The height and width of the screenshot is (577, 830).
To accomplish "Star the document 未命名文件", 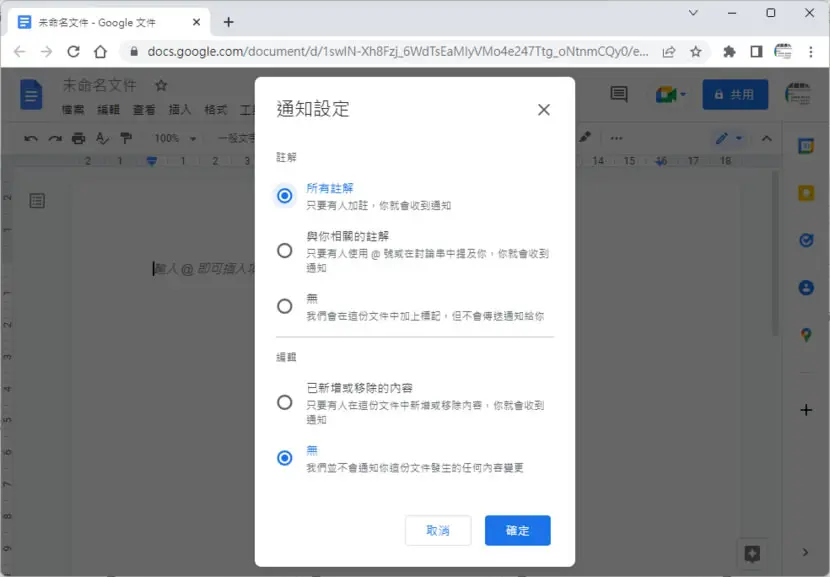I will click(161, 85).
